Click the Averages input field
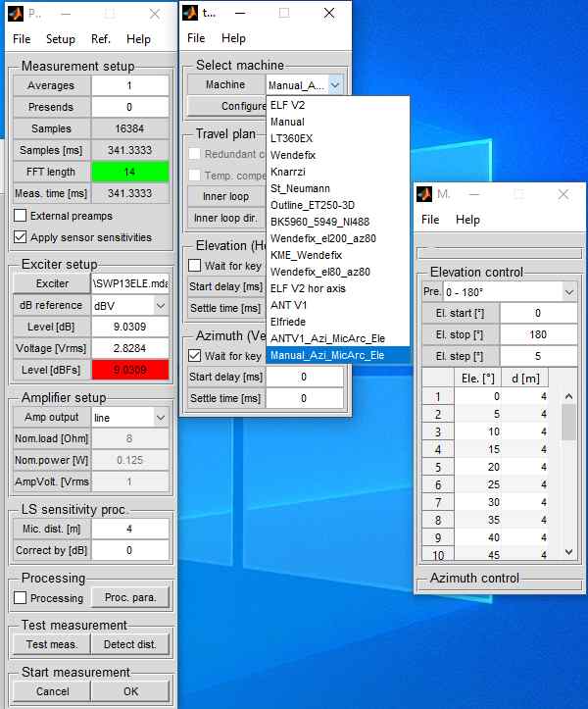This screenshot has height=709, width=588. click(x=129, y=86)
